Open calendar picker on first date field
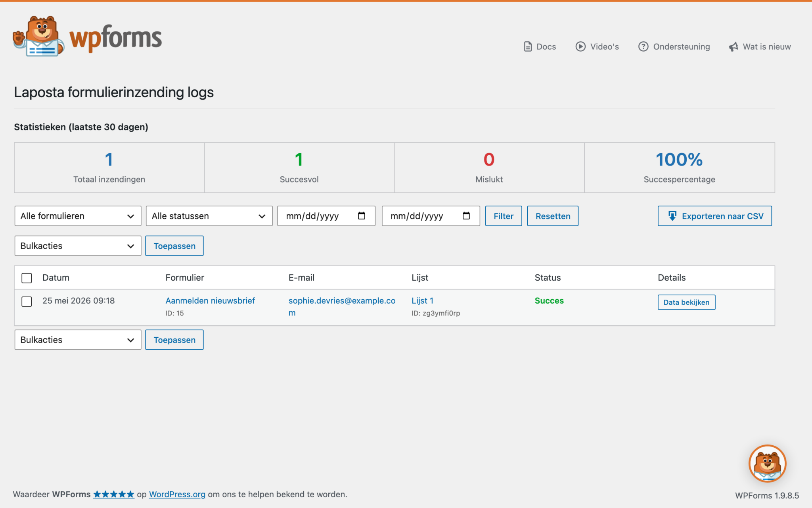The height and width of the screenshot is (508, 812). pyautogui.click(x=362, y=216)
